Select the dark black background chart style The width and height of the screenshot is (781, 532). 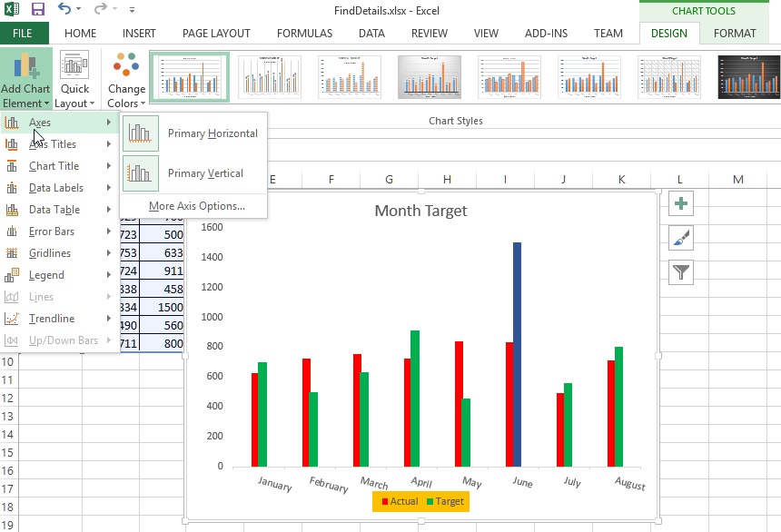748,77
